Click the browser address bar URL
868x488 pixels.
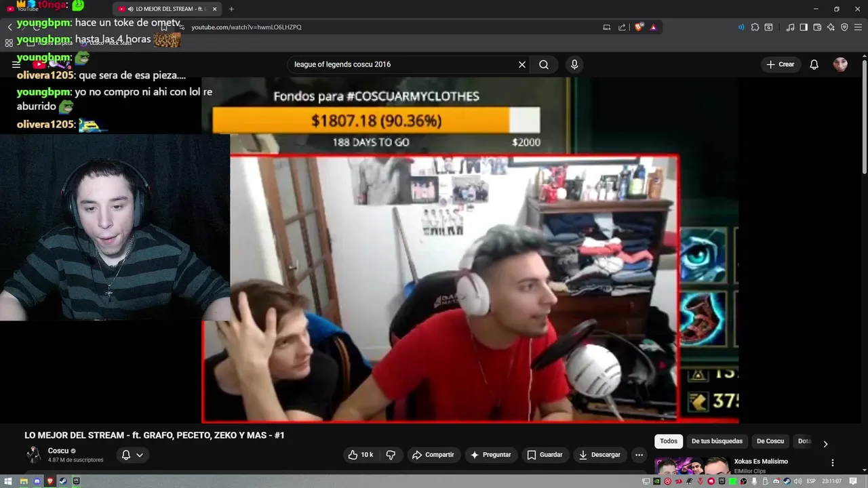(x=246, y=27)
